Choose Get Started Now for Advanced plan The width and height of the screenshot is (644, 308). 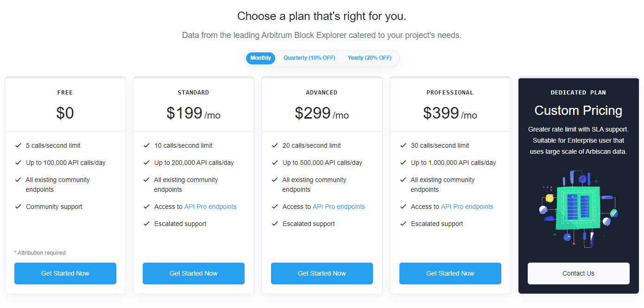coord(322,273)
